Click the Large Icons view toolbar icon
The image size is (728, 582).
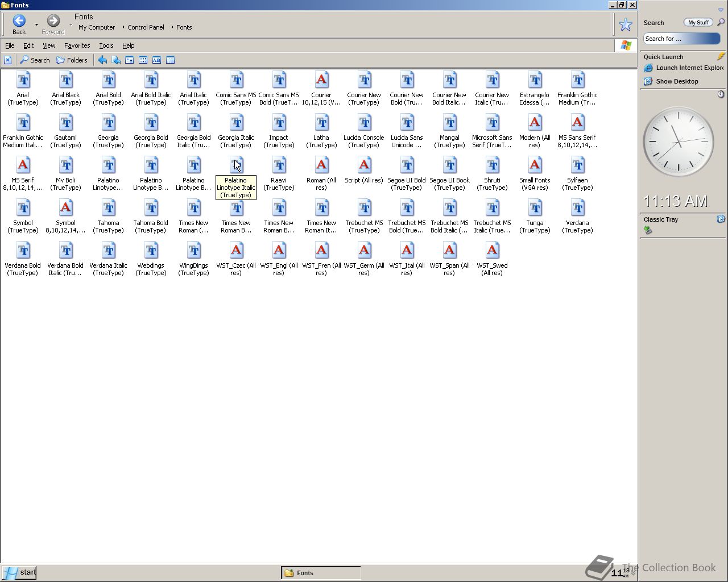tap(130, 60)
